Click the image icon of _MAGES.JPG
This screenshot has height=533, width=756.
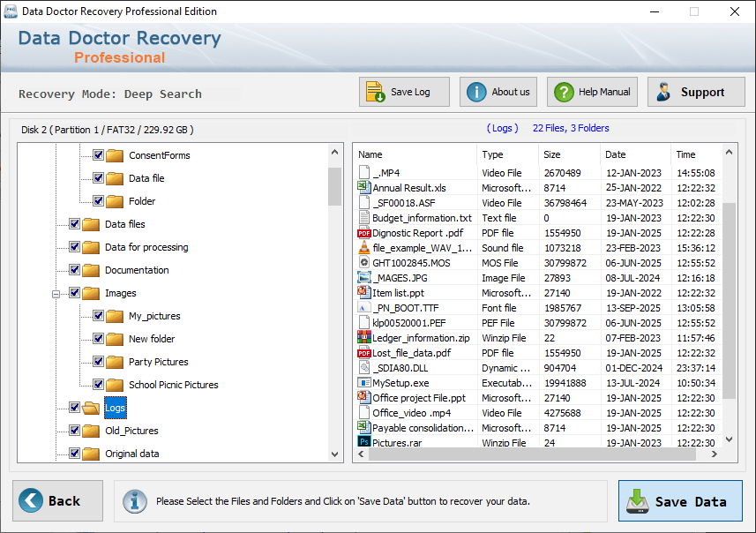364,277
